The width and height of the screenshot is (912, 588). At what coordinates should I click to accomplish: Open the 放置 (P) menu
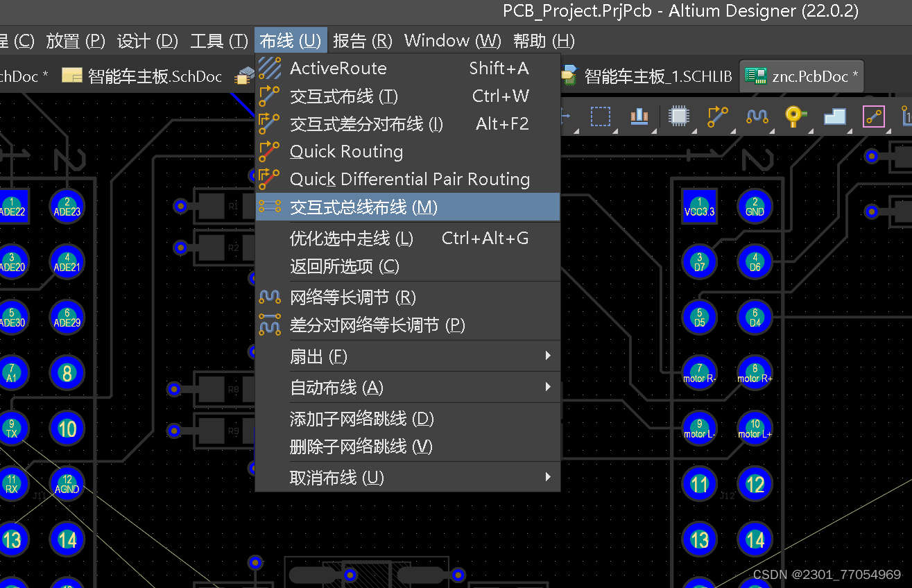[x=76, y=41]
